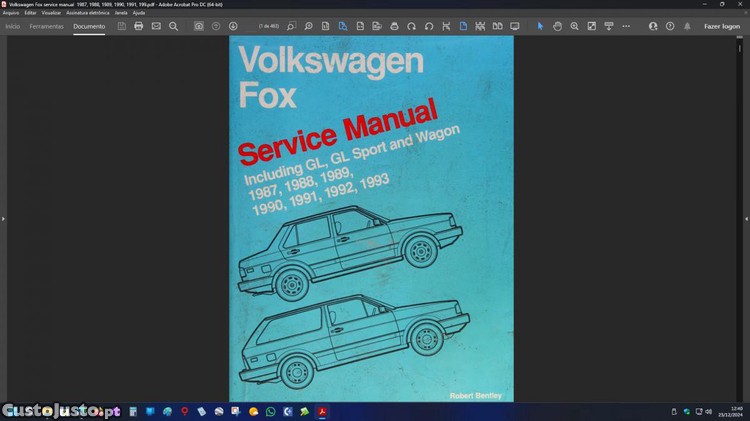Choose the arrow selection tool
Image resolution: width=750 pixels, height=421 pixels.
(x=540, y=26)
